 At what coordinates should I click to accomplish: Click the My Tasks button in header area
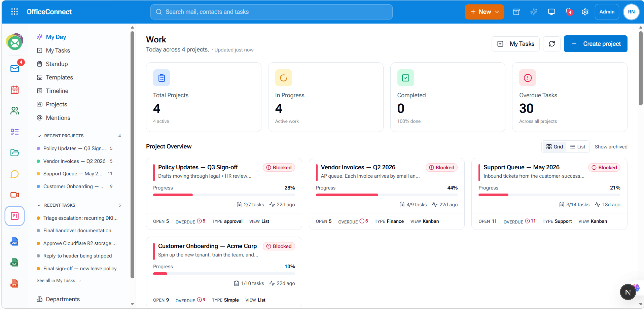(515, 44)
